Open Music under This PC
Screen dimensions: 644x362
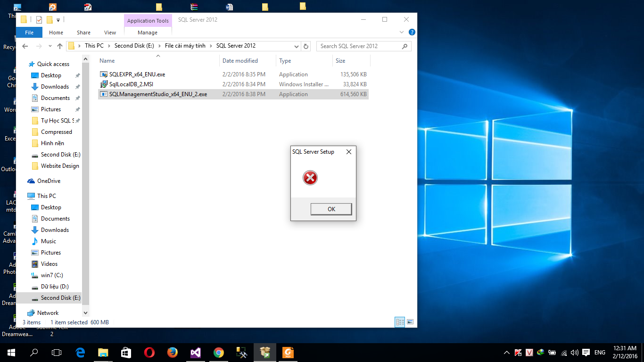point(48,241)
